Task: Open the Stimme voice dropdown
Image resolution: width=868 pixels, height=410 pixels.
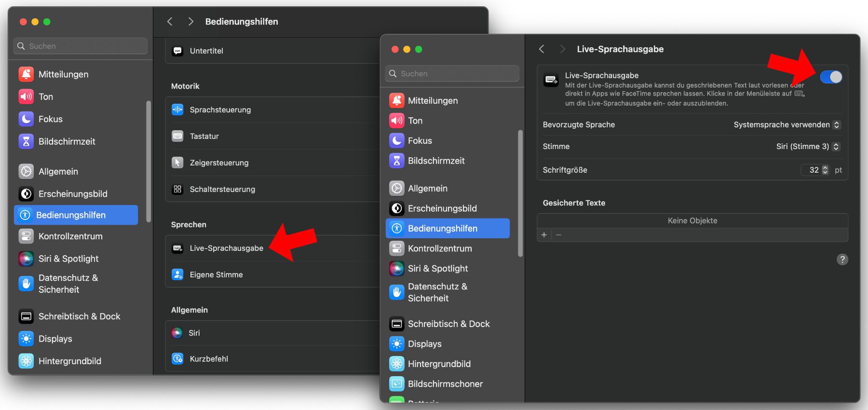Action: [808, 147]
